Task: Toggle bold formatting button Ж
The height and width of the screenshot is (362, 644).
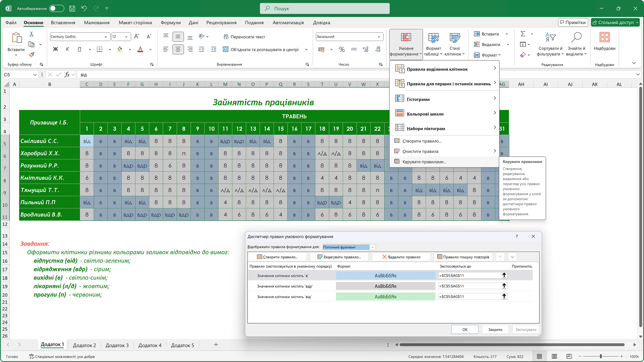Action: point(55,50)
